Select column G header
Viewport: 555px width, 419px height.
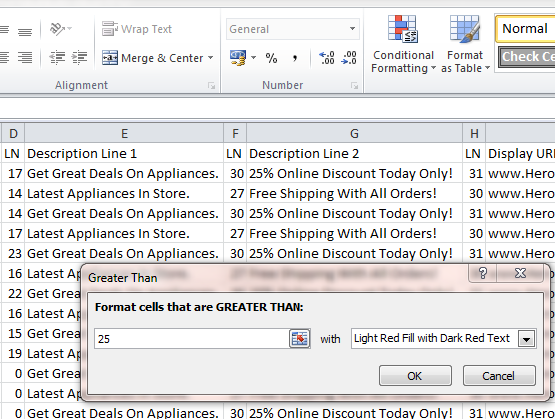pyautogui.click(x=354, y=133)
